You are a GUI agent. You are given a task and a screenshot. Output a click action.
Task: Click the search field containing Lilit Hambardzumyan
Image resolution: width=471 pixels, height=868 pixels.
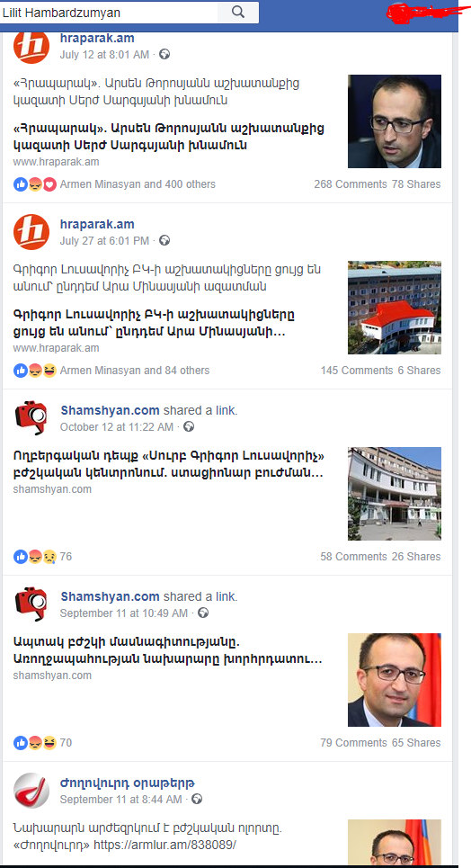tap(109, 13)
